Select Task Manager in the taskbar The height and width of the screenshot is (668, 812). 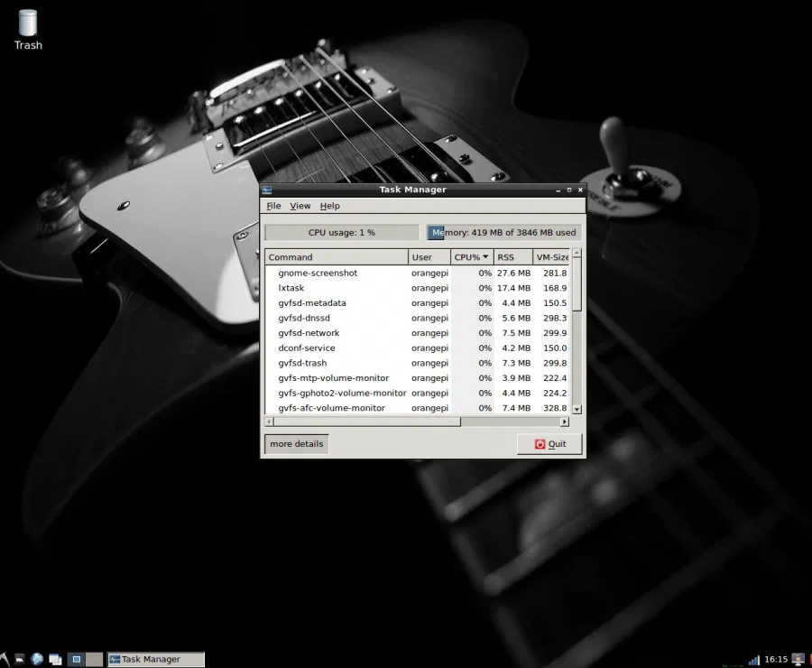click(155, 659)
